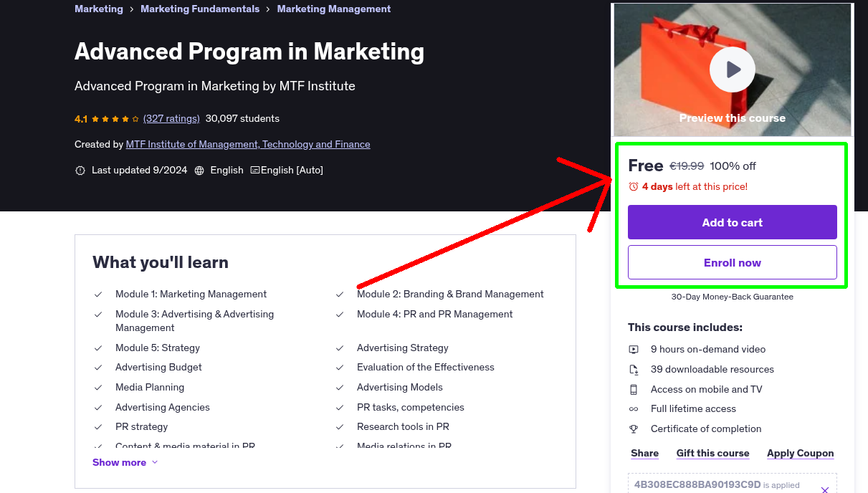Image resolution: width=868 pixels, height=493 pixels.
Task: Click the downloadable resources file icon
Action: click(x=634, y=370)
